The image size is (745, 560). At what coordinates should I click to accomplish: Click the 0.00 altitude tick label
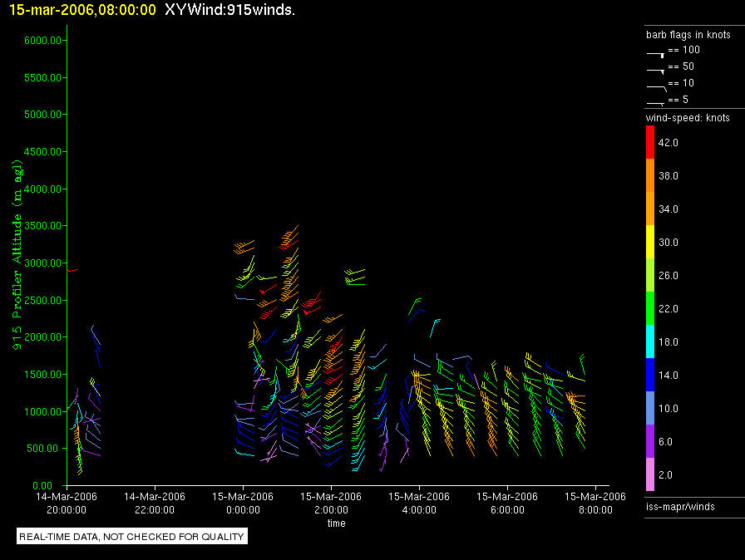[42, 485]
